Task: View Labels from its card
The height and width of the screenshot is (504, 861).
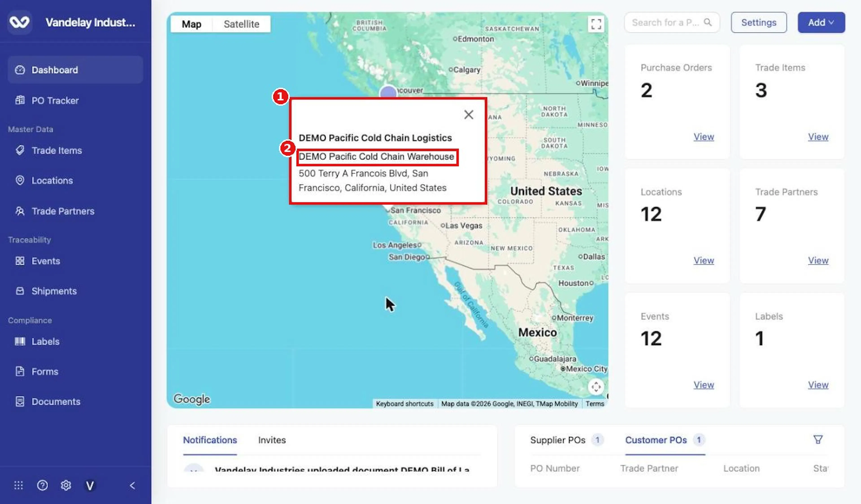Action: pyautogui.click(x=818, y=385)
